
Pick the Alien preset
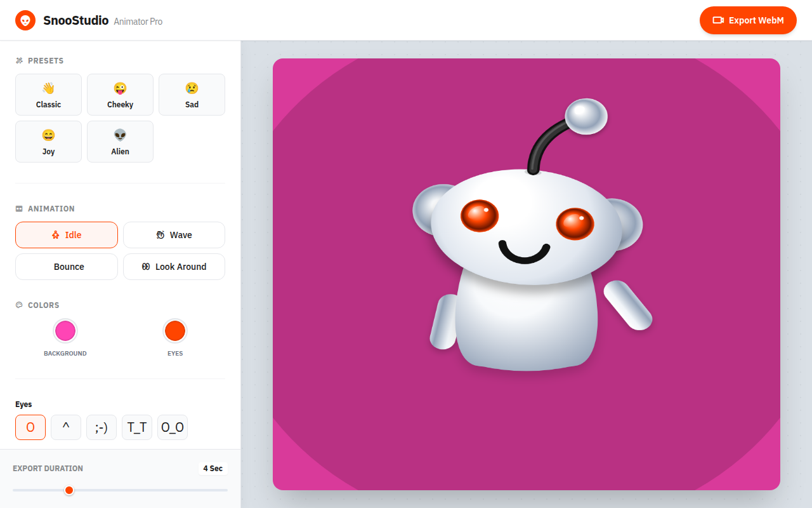coord(120,142)
